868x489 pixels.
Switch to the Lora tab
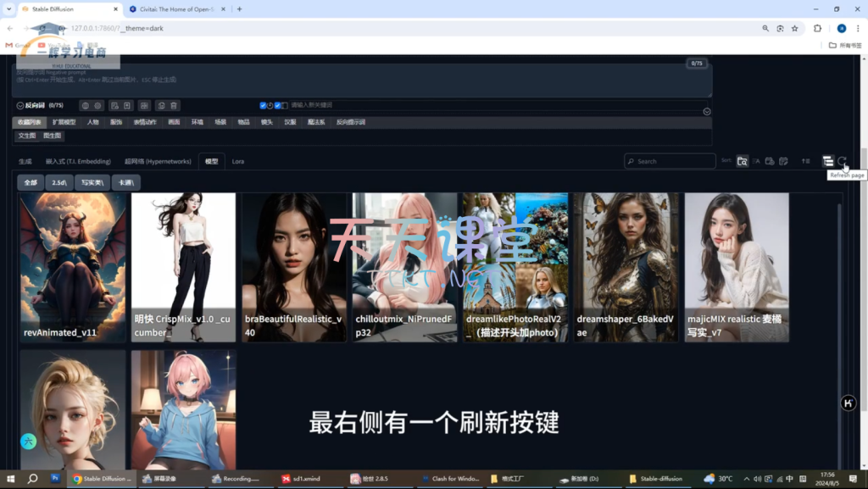pyautogui.click(x=238, y=161)
